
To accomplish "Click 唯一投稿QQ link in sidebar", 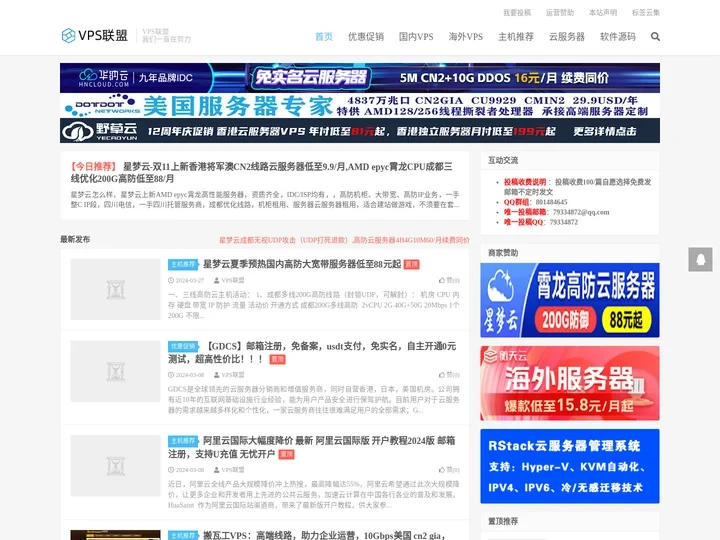I will [x=523, y=222].
